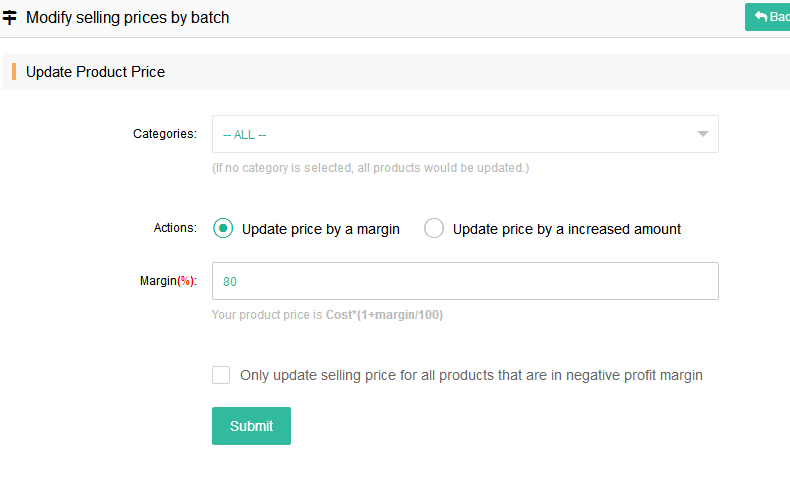The image size is (790, 489).
Task: Click the 'Margin(%)' field label
Action: pyautogui.click(x=167, y=281)
